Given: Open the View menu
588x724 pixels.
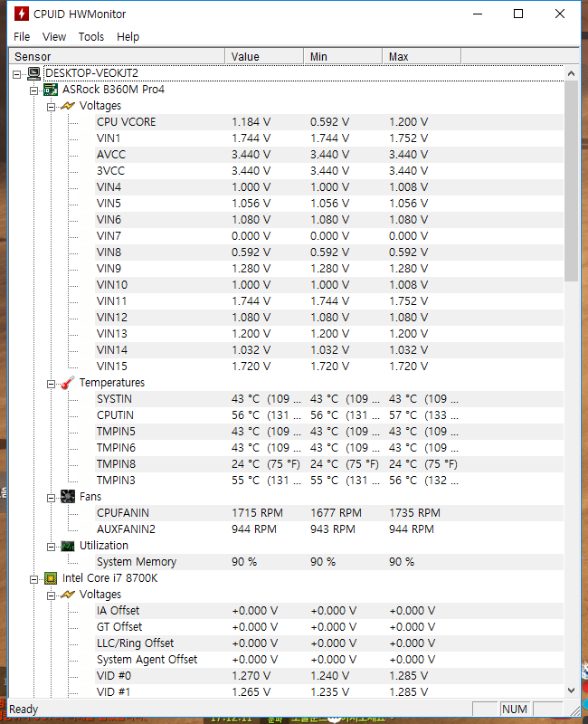Looking at the screenshot, I should pyautogui.click(x=54, y=37).
